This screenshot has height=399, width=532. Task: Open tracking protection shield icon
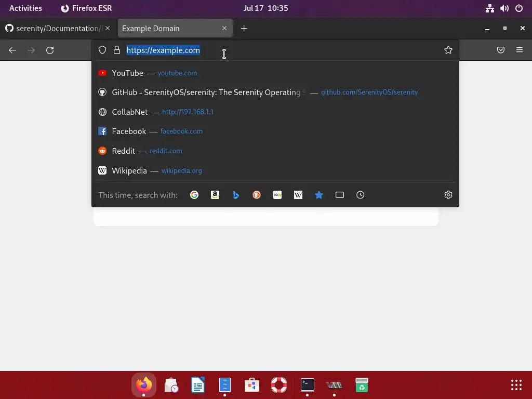tap(102, 50)
